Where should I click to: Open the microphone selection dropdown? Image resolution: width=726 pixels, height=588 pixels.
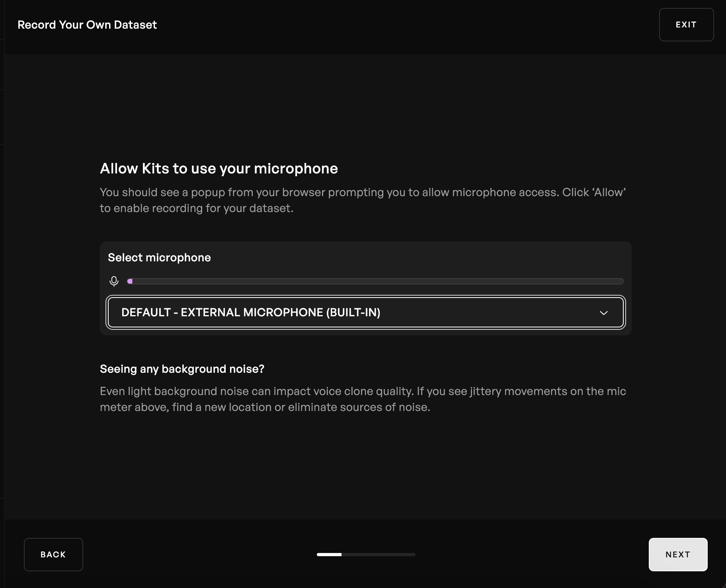click(365, 312)
